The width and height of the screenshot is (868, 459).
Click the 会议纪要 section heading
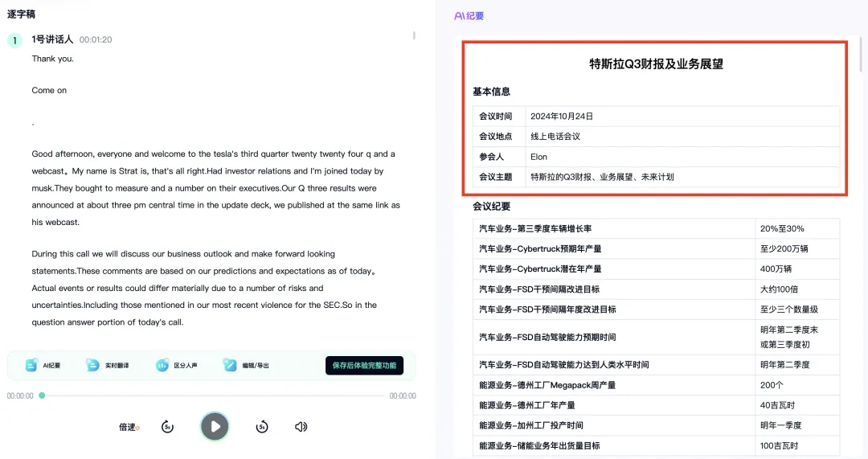point(491,207)
